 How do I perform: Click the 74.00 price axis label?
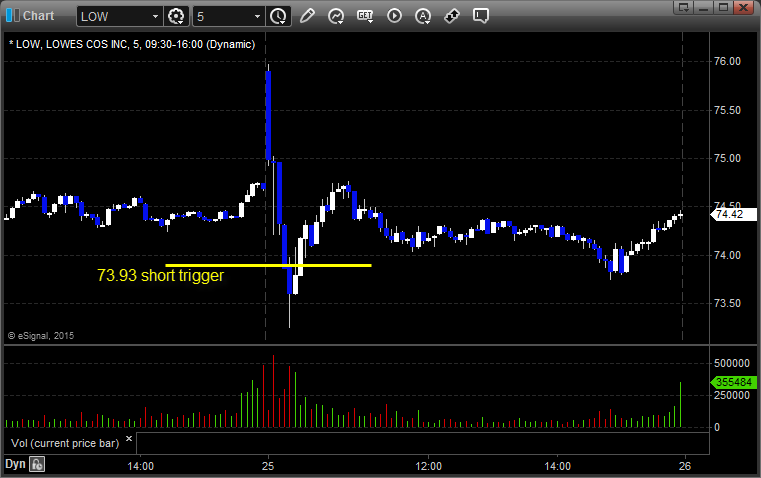(x=727, y=255)
